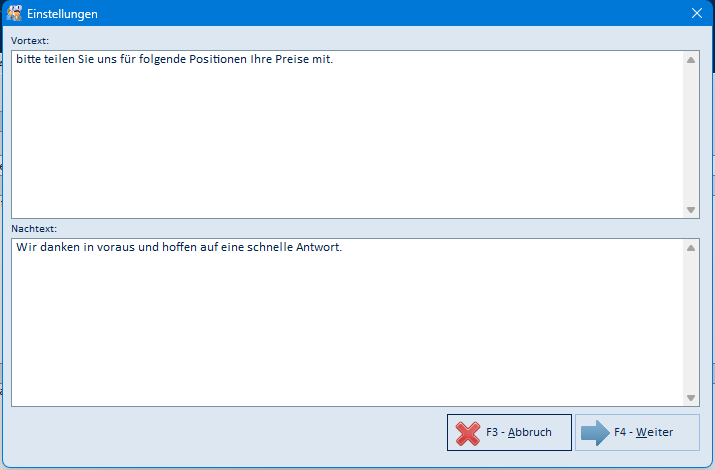This screenshot has height=470, width=715.
Task: Click the Vortext scrollbar up arrow
Action: (691, 60)
